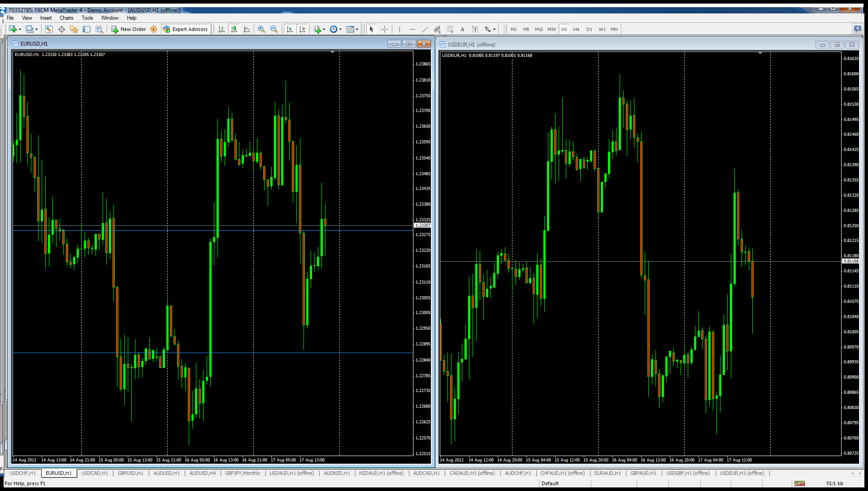
Task: Open the Charts menu
Action: (x=66, y=18)
